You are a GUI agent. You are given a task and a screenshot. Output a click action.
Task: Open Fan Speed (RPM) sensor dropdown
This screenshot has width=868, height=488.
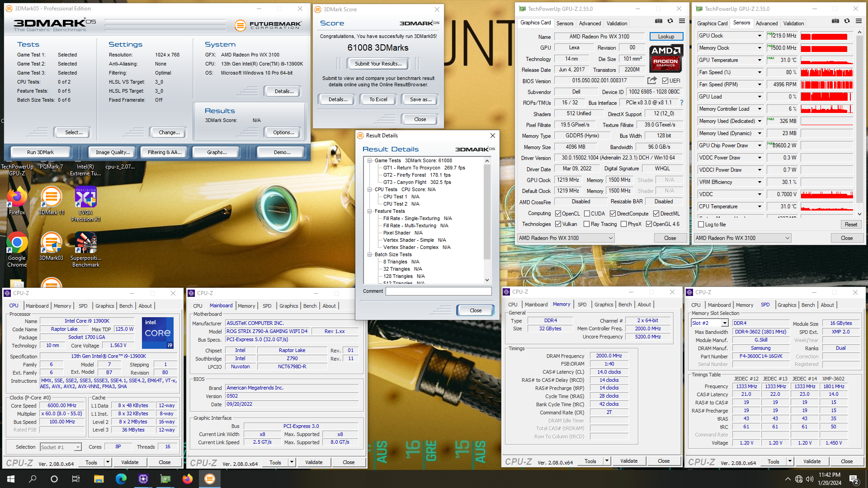[759, 84]
